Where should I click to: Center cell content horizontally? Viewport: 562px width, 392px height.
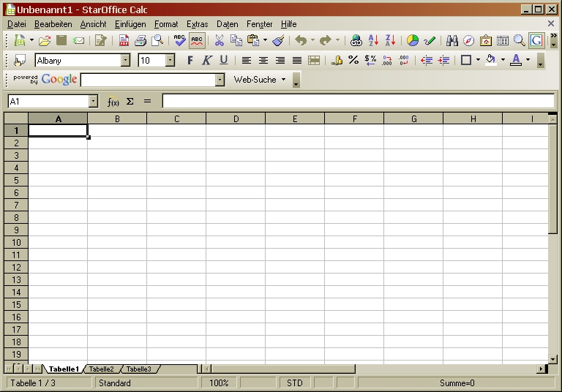coord(263,60)
